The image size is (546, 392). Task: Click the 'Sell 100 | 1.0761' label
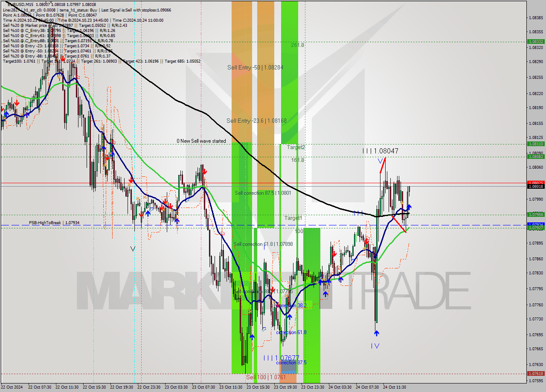tap(266, 377)
